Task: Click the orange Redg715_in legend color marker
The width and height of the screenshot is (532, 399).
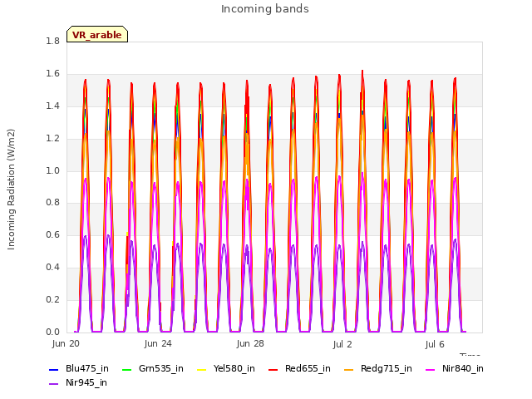Action: tap(348, 369)
